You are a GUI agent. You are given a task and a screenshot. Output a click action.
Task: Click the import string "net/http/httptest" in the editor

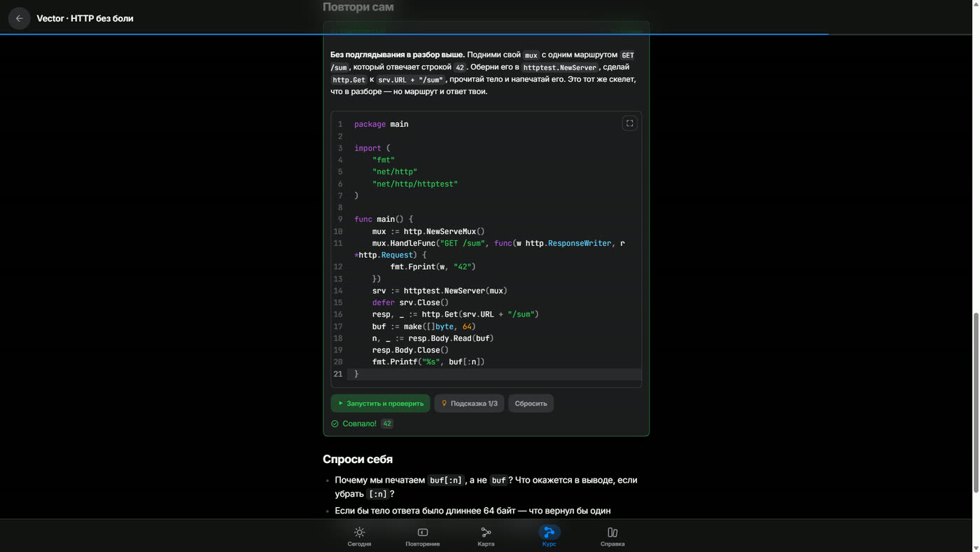pos(415,184)
